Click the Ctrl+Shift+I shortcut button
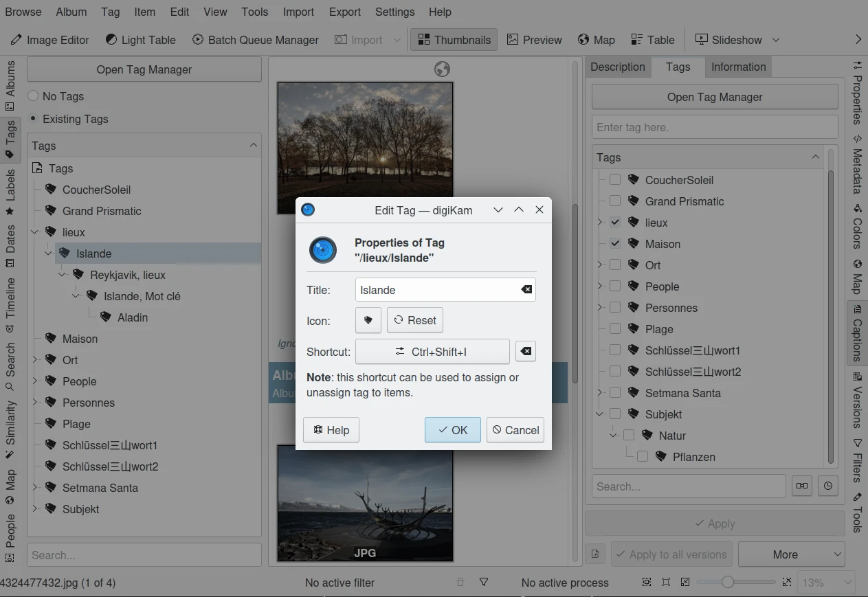Screen dimensions: 868x597 pos(432,352)
